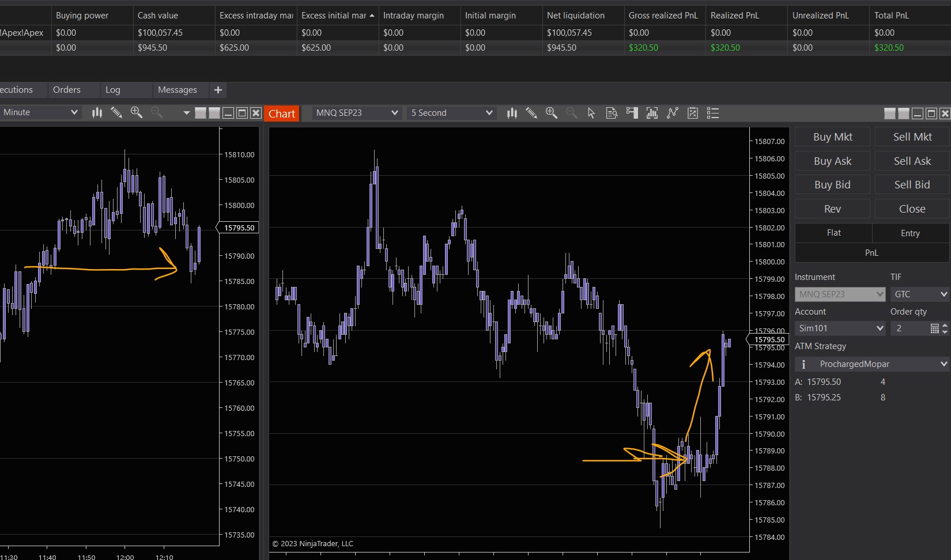
Task: Open chart style bars icon in MNQ chart toolbar
Action: point(512,113)
